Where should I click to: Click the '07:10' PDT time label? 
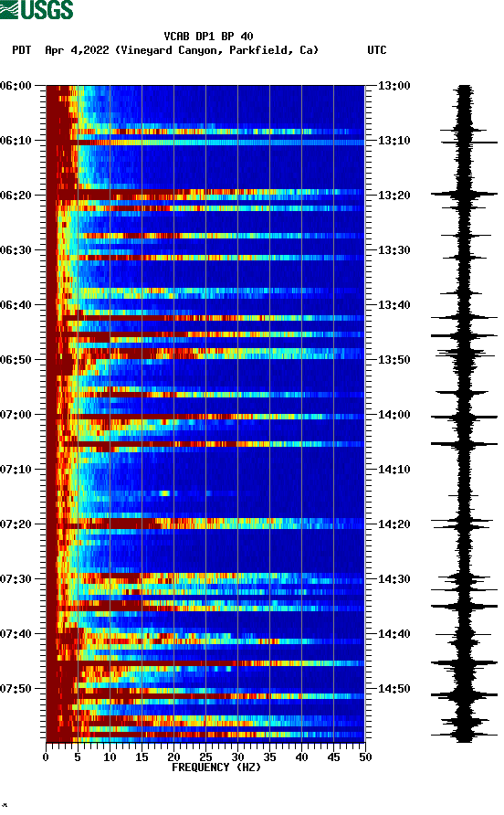point(16,470)
